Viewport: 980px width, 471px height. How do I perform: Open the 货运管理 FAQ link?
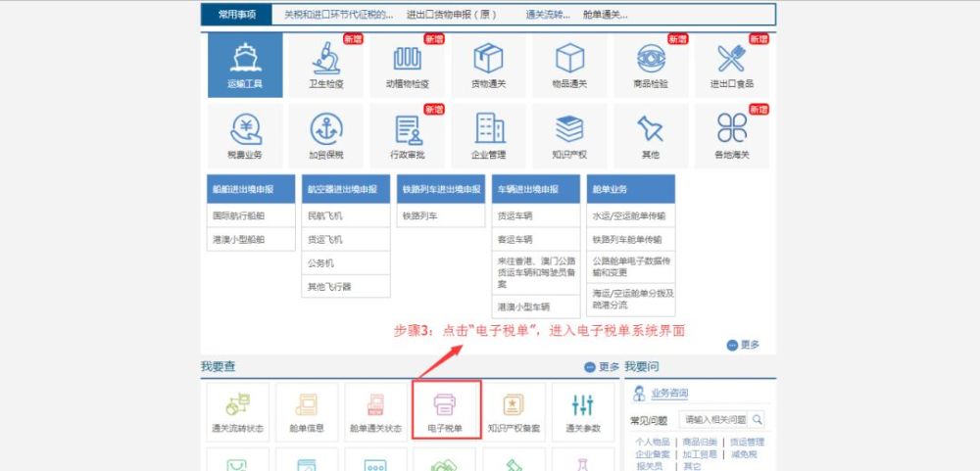pyautogui.click(x=748, y=442)
